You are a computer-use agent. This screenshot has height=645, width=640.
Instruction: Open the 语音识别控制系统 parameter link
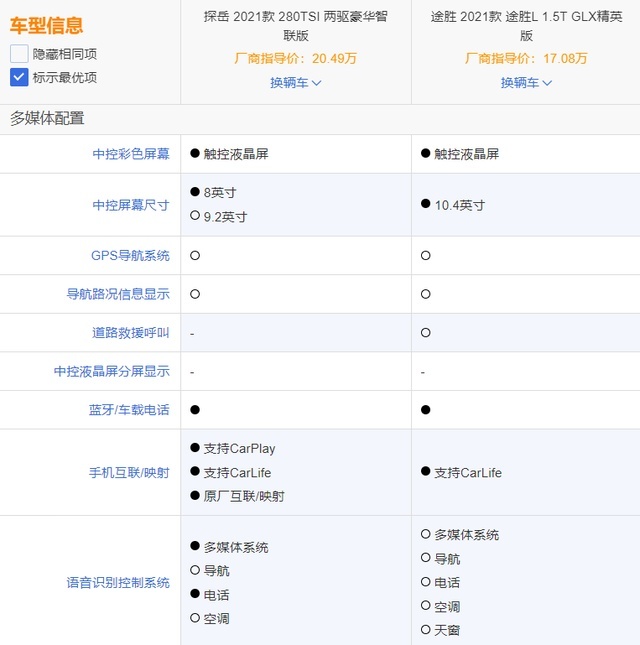[118, 582]
